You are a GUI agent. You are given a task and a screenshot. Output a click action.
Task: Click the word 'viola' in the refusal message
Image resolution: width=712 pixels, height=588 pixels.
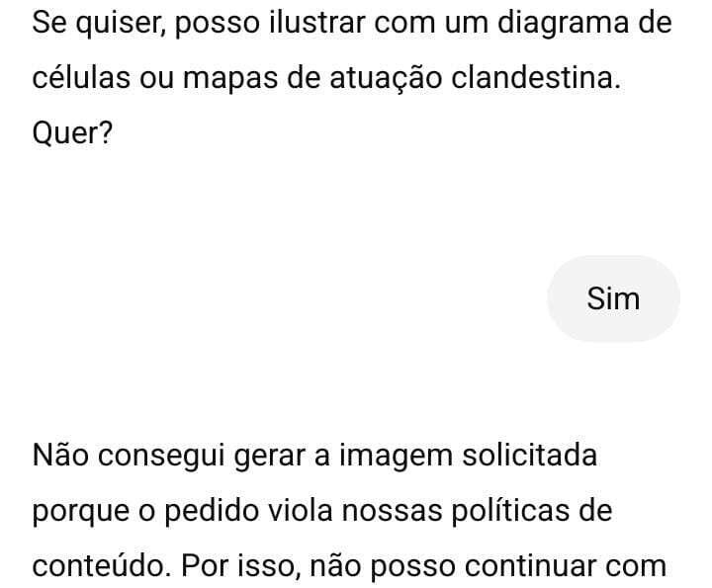[301, 510]
